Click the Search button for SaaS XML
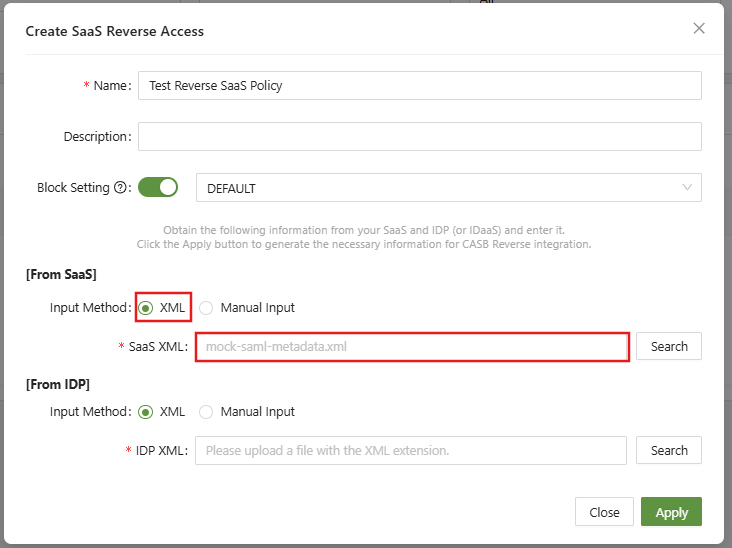Screen dimensions: 732x548 tap(669, 346)
